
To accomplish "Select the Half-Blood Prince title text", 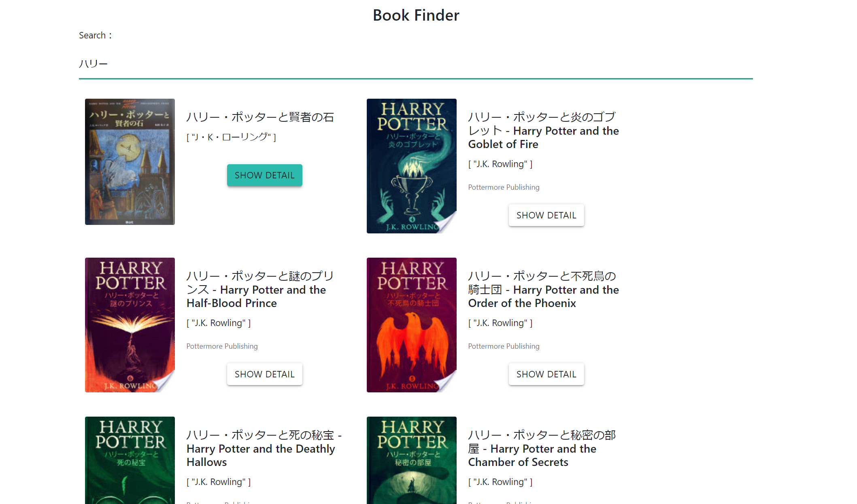I will (x=260, y=290).
